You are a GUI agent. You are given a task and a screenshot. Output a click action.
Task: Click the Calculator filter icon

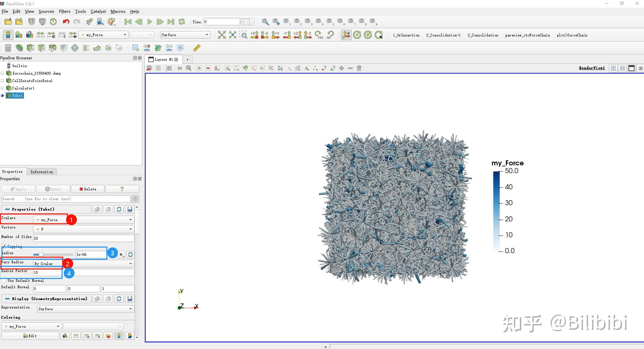tap(8, 48)
